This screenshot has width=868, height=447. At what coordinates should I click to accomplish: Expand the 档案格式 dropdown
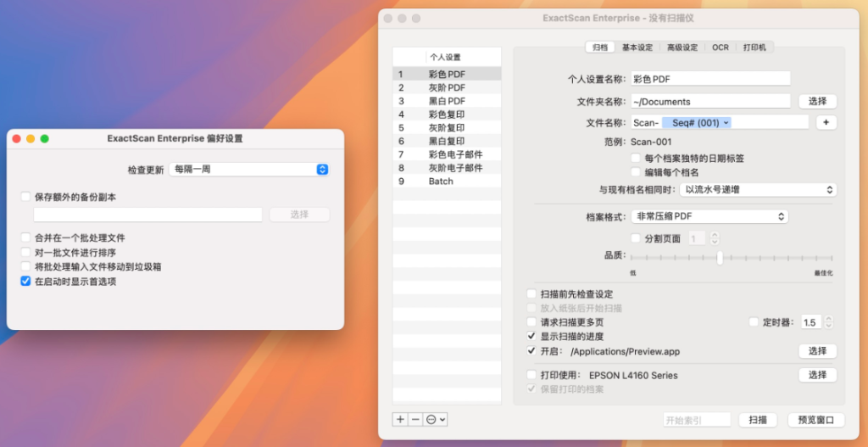click(x=710, y=216)
